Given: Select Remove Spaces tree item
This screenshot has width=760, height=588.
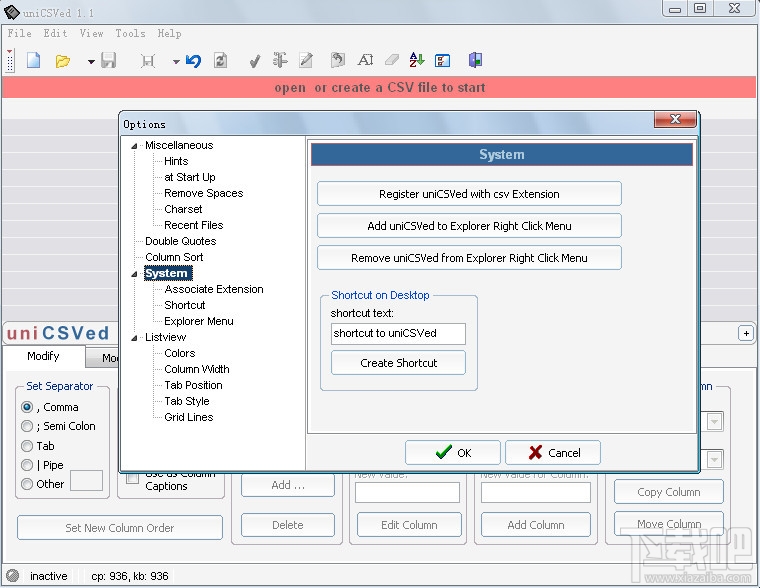Looking at the screenshot, I should 204,193.
